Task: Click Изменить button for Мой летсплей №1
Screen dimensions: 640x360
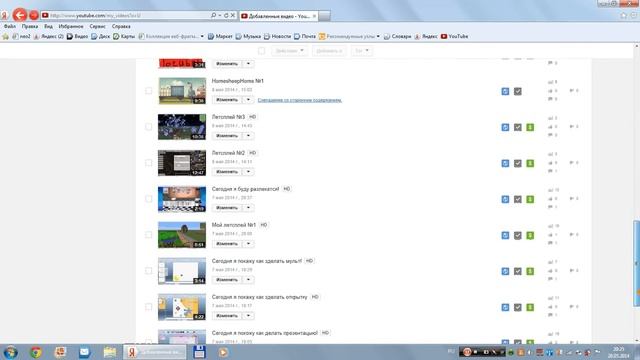Action: coord(227,243)
